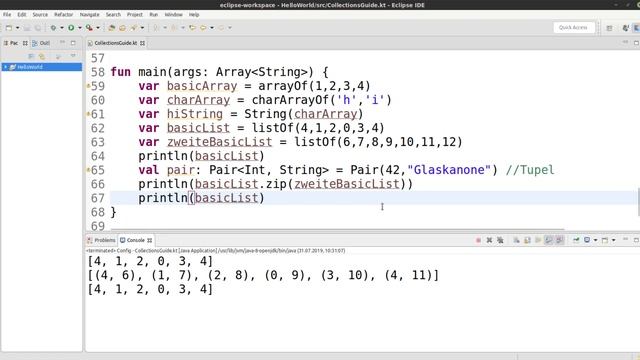Click the Search wand toolbar icon
This screenshot has width=640, height=360.
click(x=134, y=28)
